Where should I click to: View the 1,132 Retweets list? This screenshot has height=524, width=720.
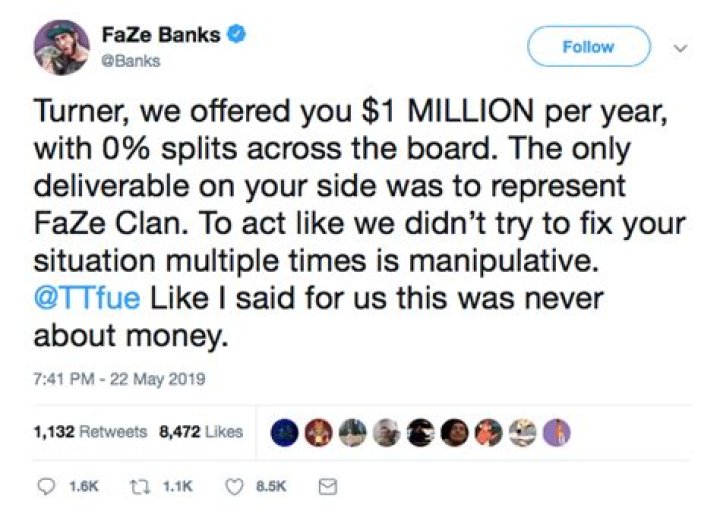(90, 432)
